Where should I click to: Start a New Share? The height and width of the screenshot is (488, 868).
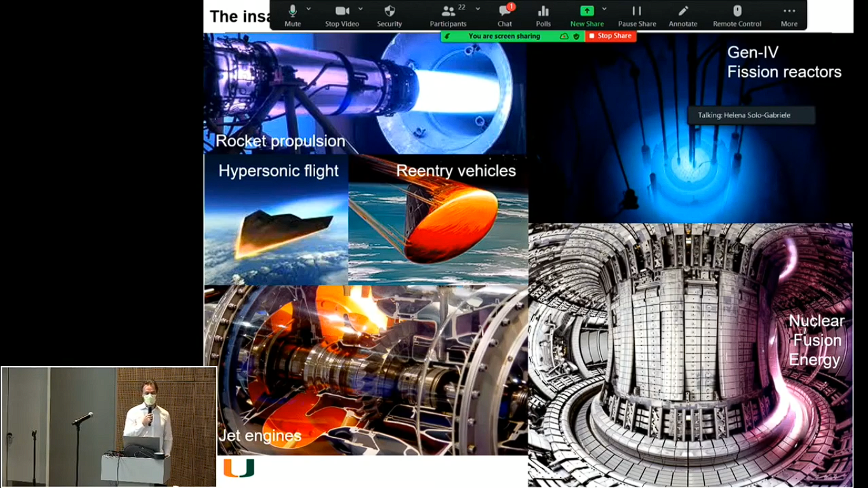click(587, 15)
